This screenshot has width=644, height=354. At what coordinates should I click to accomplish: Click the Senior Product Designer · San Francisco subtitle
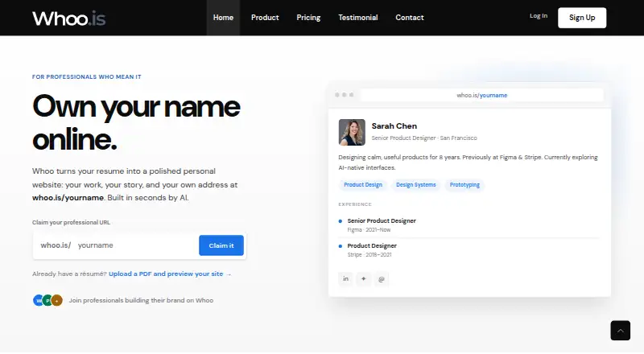click(x=424, y=138)
